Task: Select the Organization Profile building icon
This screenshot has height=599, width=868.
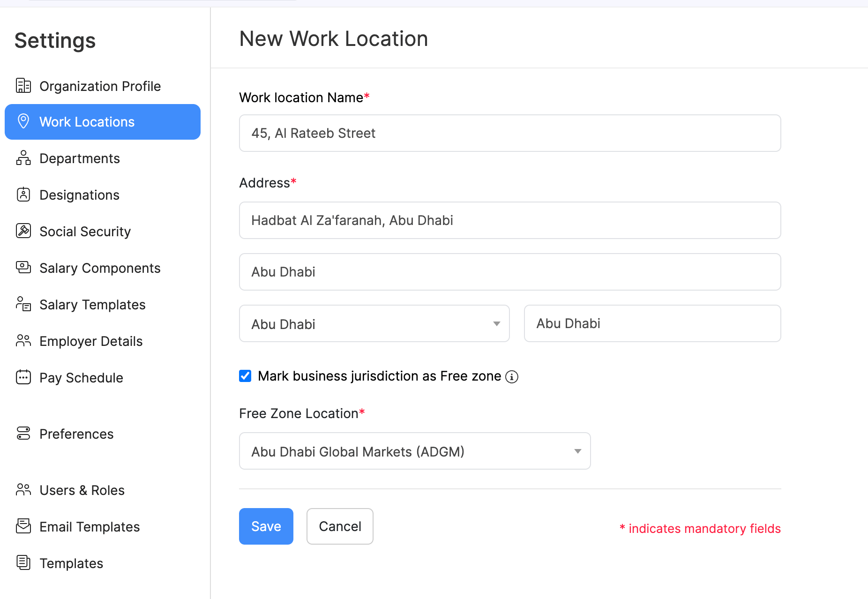Action: point(23,86)
